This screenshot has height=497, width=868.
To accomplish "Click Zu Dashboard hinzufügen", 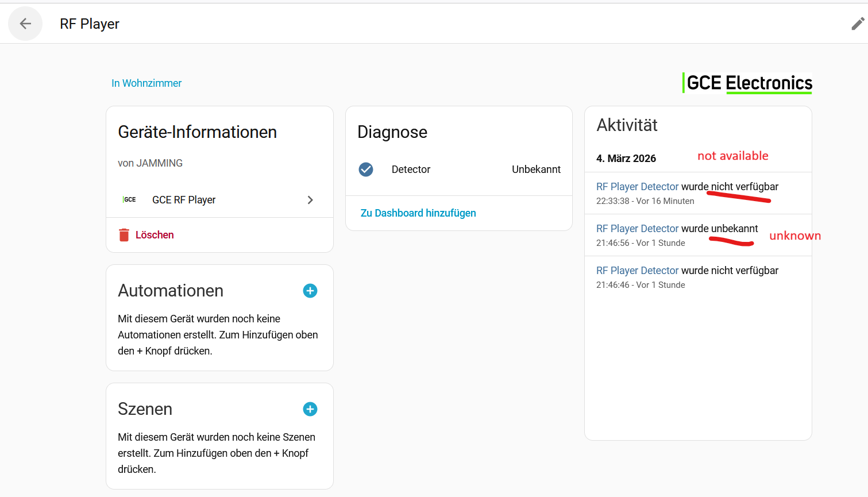I will click(418, 213).
